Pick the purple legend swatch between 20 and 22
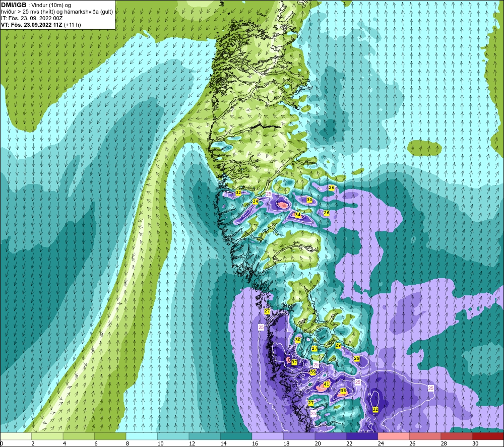 point(331,436)
